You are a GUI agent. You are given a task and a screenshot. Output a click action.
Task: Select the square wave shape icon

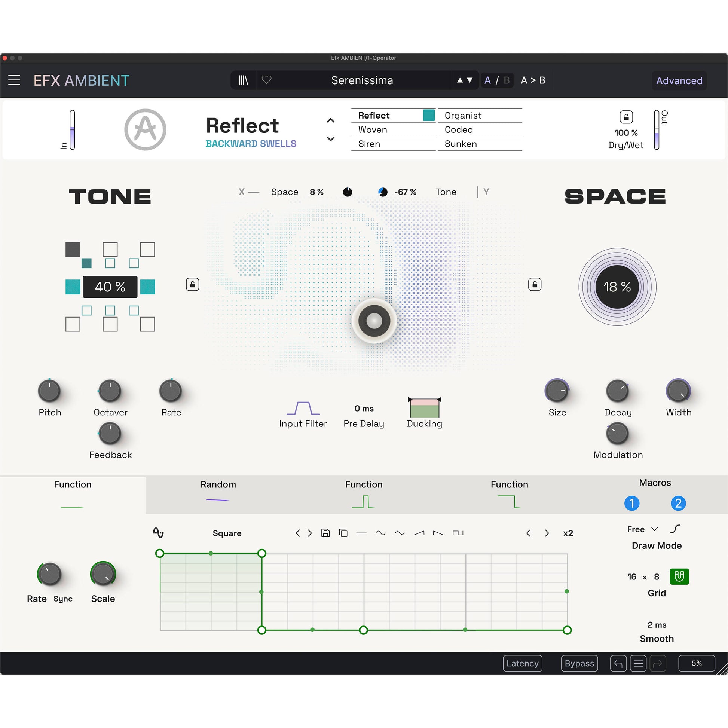pos(458,533)
